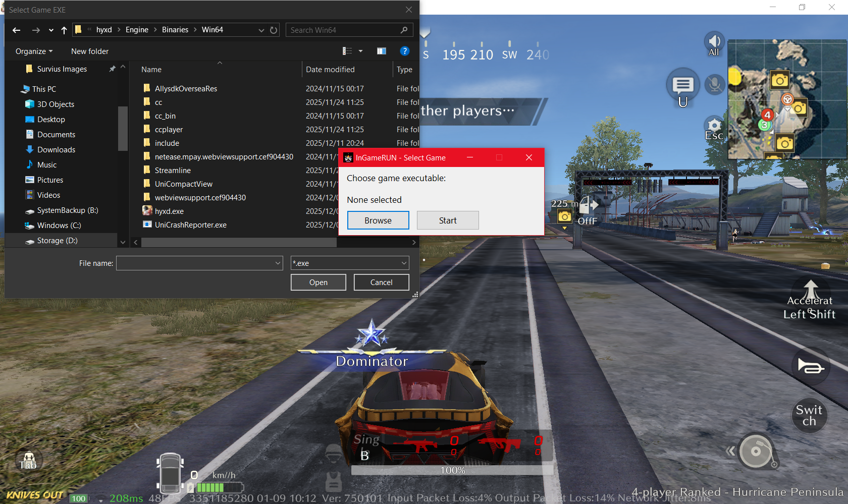Screen dimensions: 848x504
Task: Select the ccplayer folder
Action: tap(169, 130)
